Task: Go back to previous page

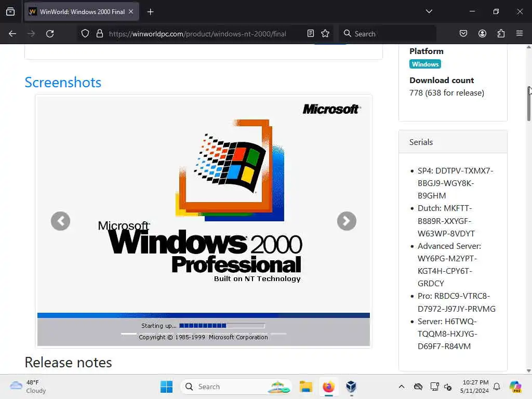Action: click(x=12, y=34)
